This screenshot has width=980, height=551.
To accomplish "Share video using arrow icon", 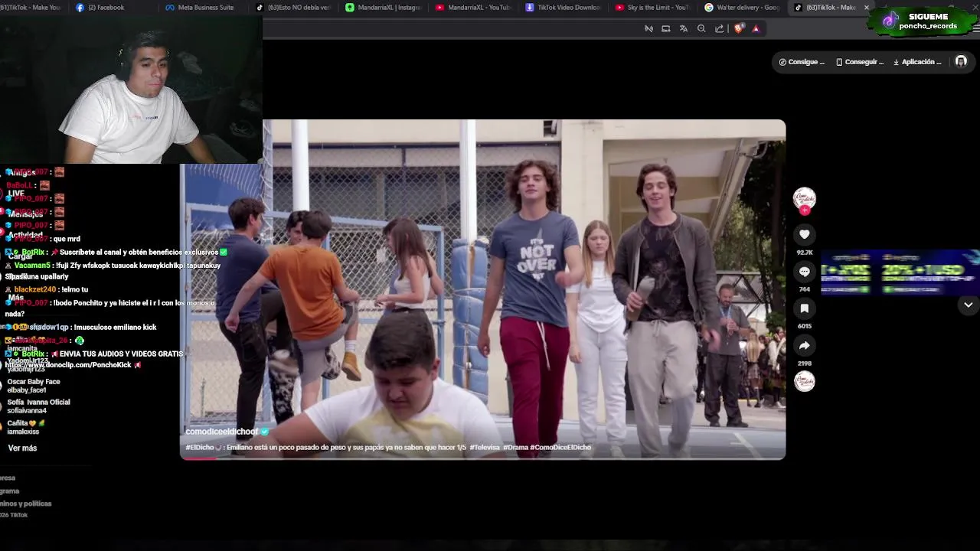I will [x=804, y=346].
